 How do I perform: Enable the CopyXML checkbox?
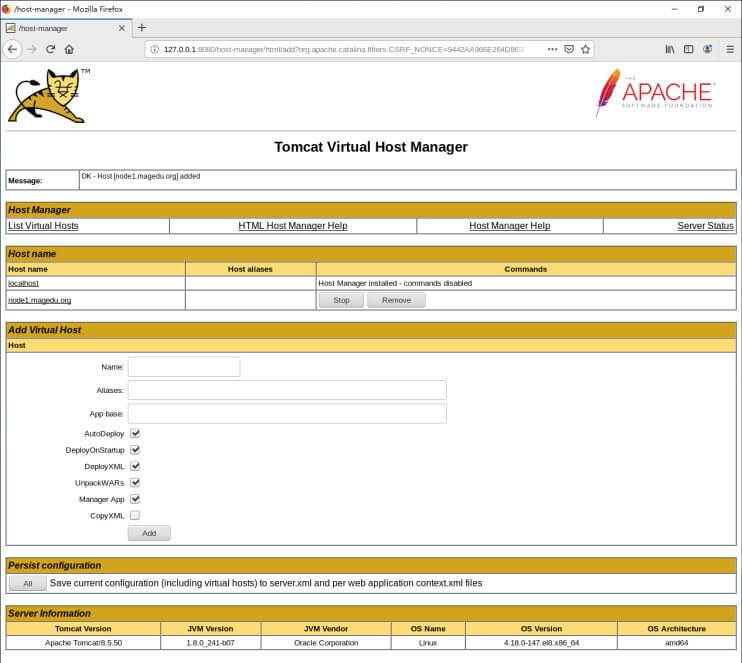(x=135, y=515)
